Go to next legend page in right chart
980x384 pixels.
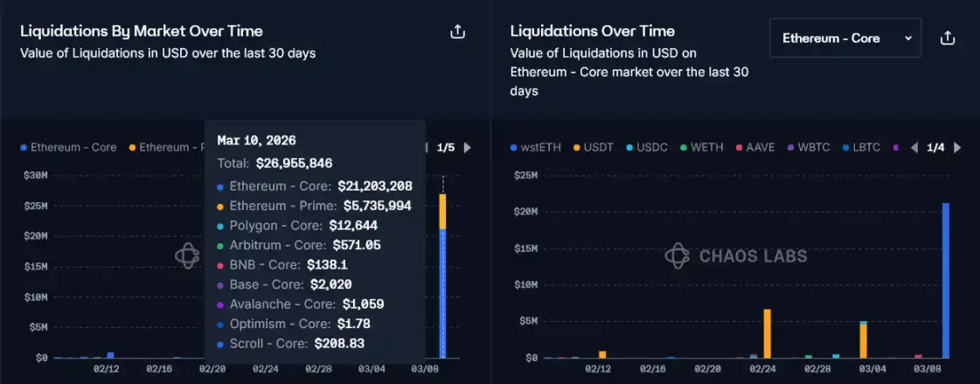tap(957, 148)
